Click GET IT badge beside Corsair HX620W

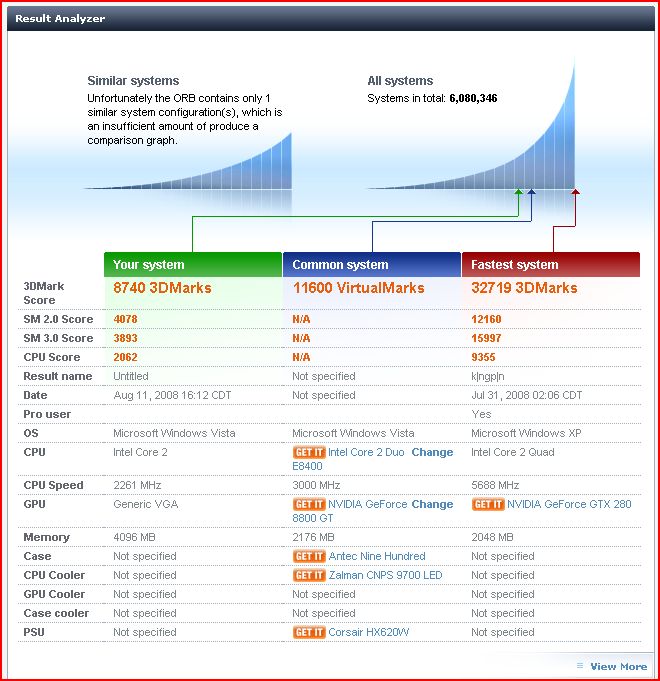tap(309, 632)
